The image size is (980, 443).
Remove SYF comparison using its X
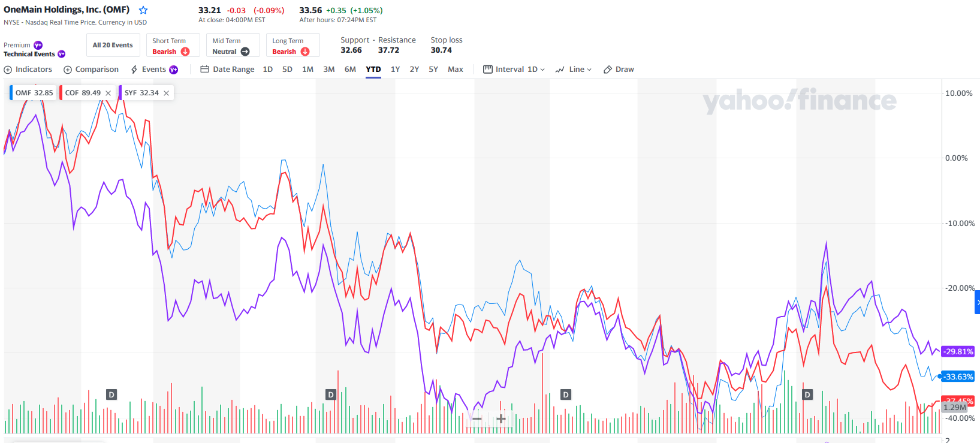(x=166, y=93)
